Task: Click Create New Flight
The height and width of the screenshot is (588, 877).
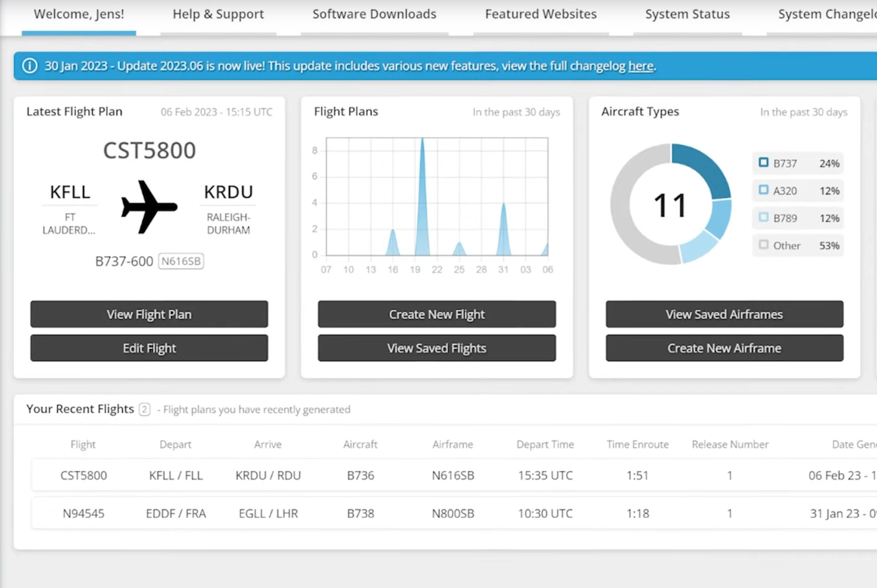Action: click(436, 314)
